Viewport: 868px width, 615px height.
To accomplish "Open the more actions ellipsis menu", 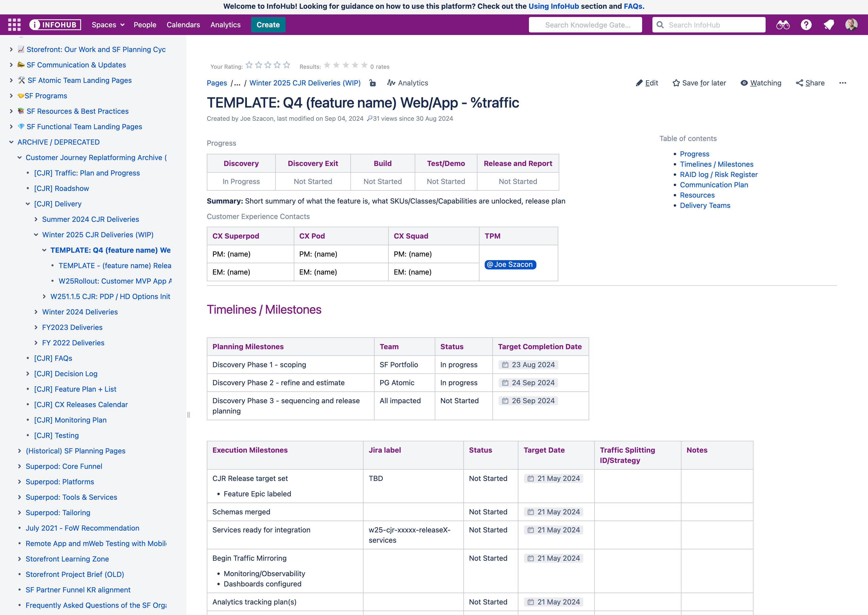I will point(842,83).
